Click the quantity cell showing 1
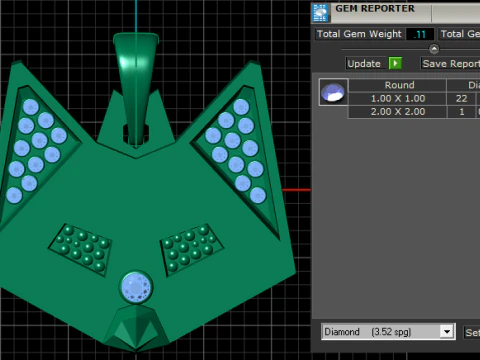The image size is (480, 360). point(461,112)
